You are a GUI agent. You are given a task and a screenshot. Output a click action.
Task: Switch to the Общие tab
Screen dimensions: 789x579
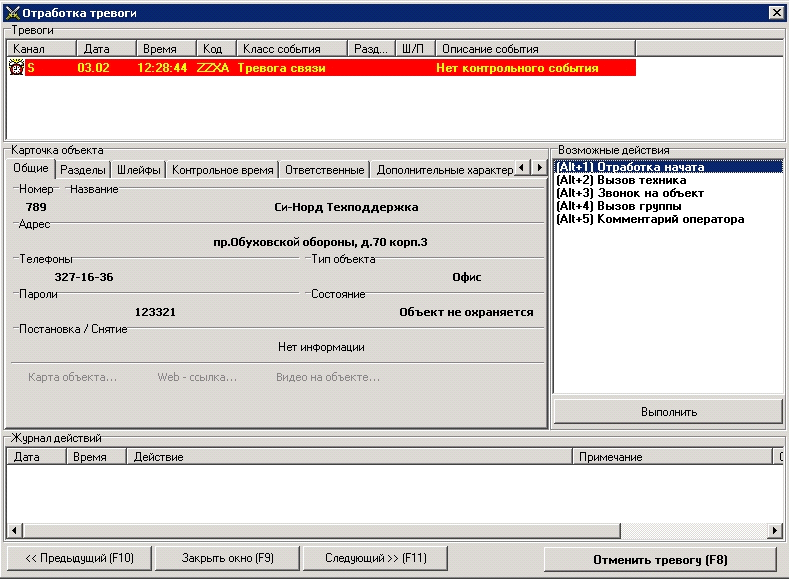click(x=31, y=169)
